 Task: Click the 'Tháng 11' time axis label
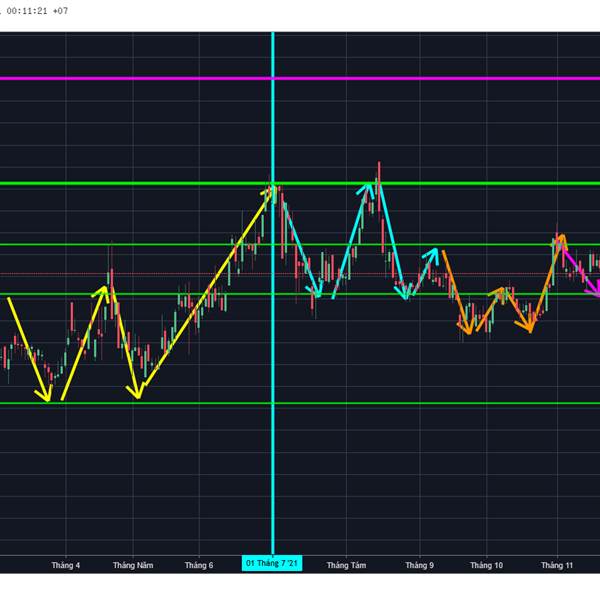(x=557, y=565)
